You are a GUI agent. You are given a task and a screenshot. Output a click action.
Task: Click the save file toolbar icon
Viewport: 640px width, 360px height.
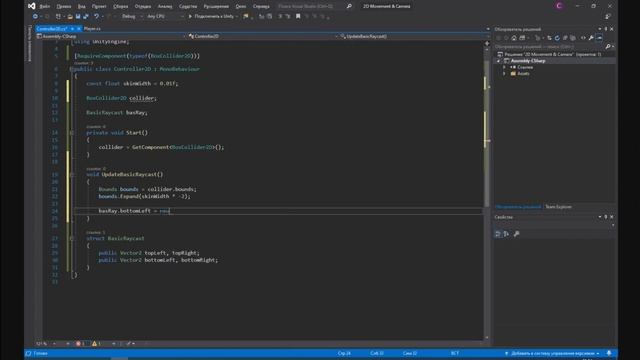(78, 17)
